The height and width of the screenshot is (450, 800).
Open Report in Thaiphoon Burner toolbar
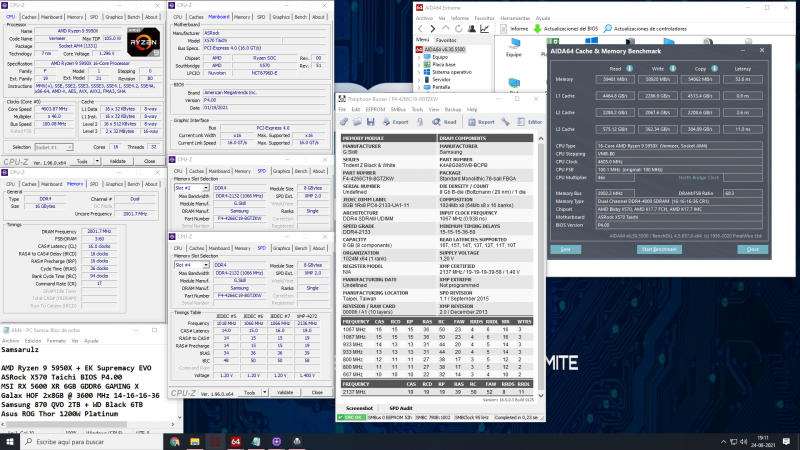pyautogui.click(x=481, y=122)
